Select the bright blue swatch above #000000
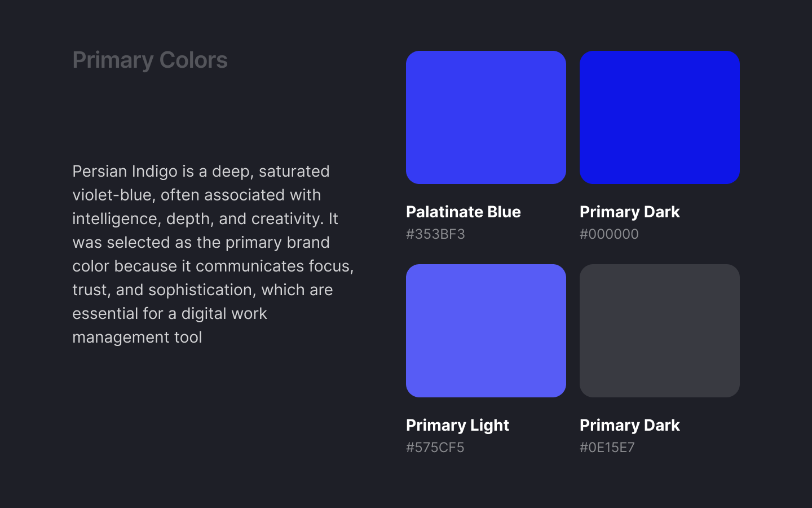Screen dimensions: 812x508 click(659, 117)
